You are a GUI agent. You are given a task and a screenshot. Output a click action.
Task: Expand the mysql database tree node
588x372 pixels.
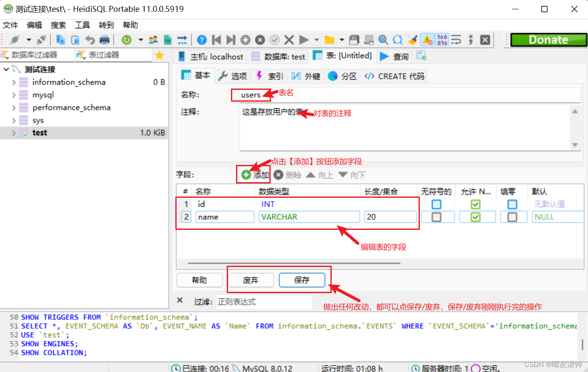13,94
